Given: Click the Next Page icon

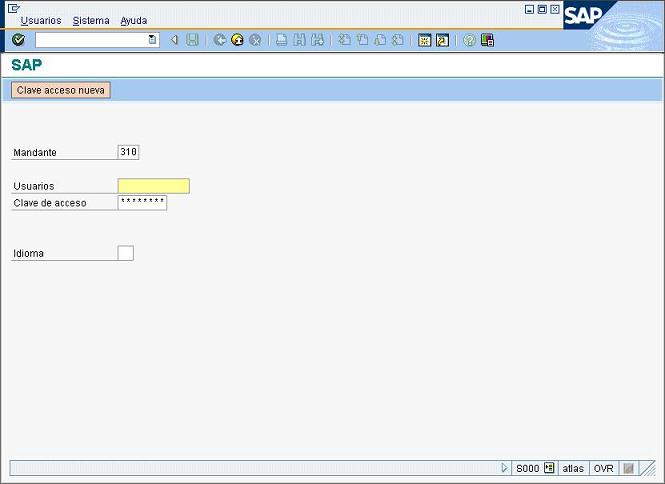Looking at the screenshot, I should [380, 40].
